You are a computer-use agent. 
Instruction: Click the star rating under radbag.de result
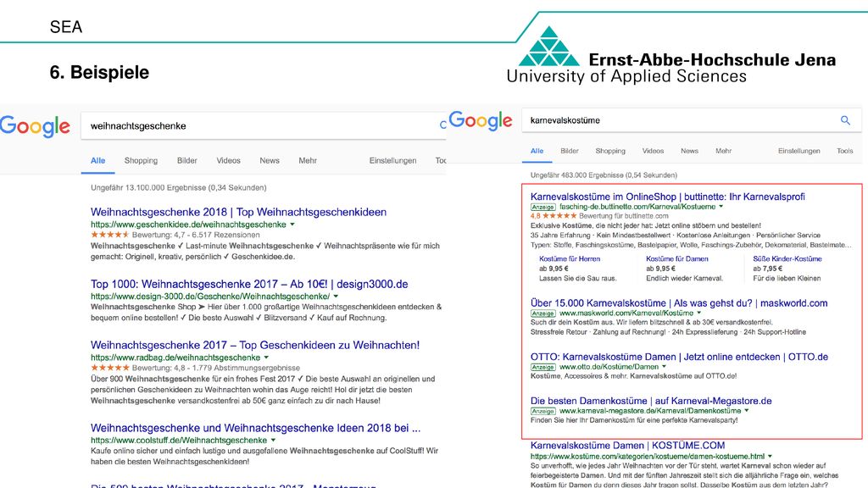click(x=110, y=368)
